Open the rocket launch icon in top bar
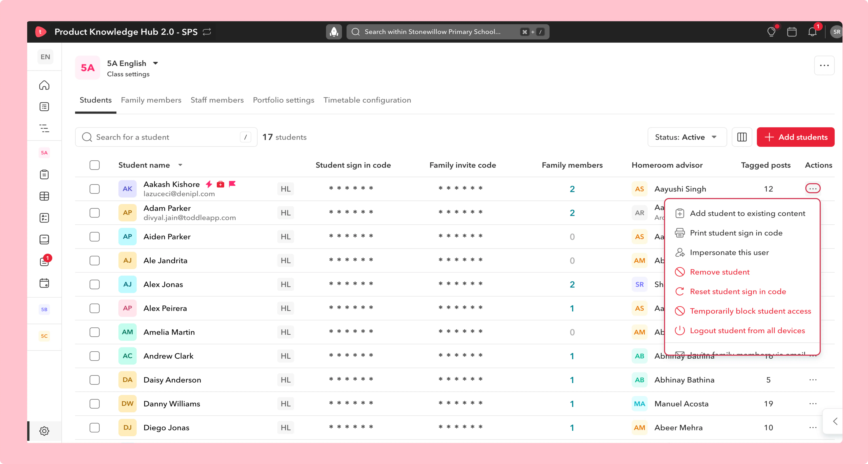 tap(334, 32)
